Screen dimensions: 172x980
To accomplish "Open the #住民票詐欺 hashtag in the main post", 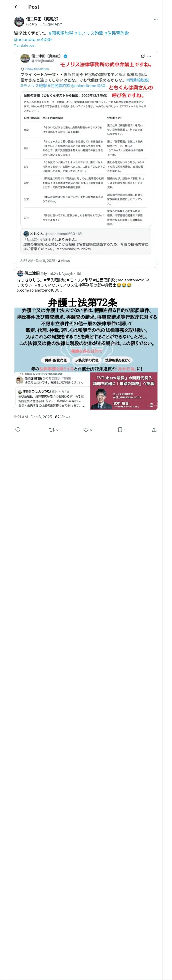I will pyautogui.click(x=117, y=34).
